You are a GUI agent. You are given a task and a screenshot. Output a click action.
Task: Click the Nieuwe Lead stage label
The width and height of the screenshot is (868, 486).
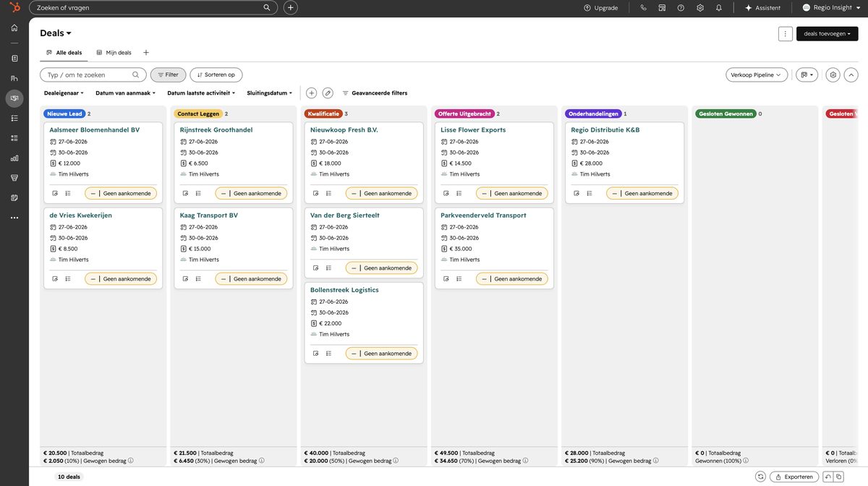[65, 114]
